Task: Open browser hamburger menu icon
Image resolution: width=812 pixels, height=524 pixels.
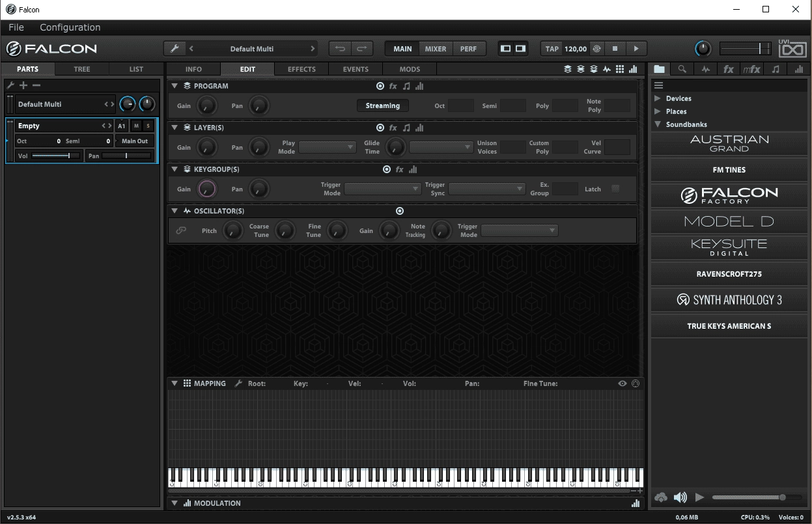Action: 658,85
